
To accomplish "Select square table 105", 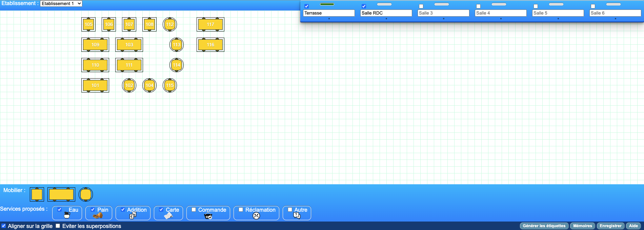I will (x=88, y=24).
